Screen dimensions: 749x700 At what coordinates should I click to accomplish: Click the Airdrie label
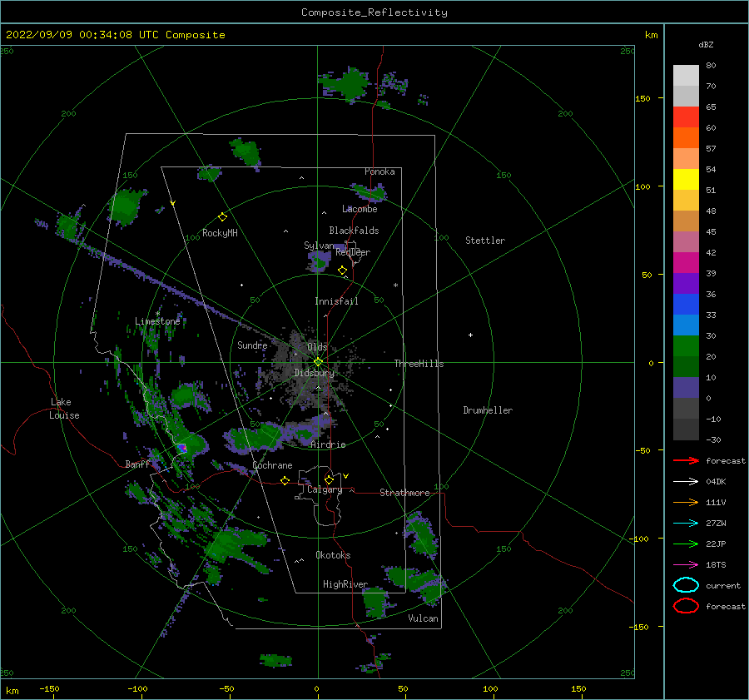pyautogui.click(x=328, y=444)
